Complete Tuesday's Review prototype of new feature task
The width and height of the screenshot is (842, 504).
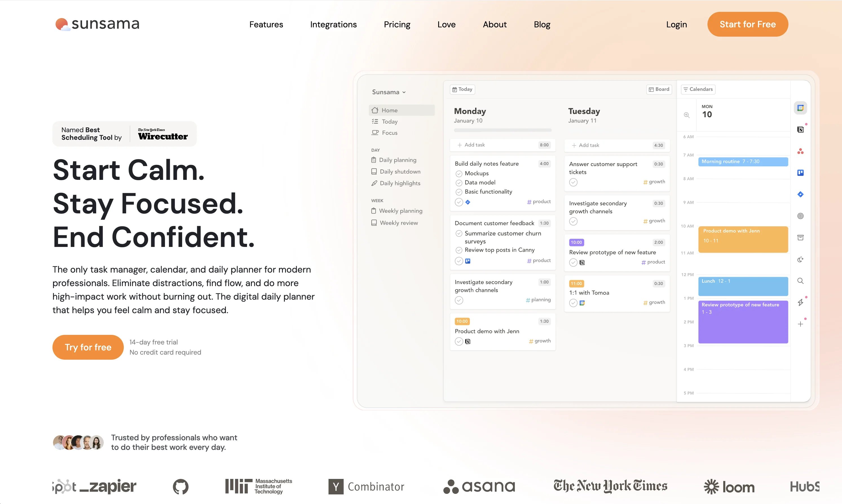coord(573,262)
